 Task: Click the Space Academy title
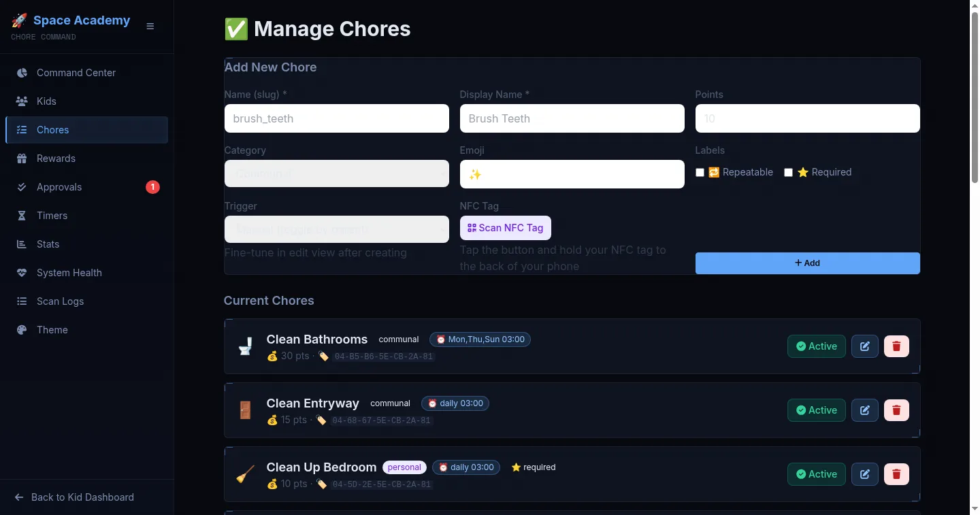click(82, 20)
